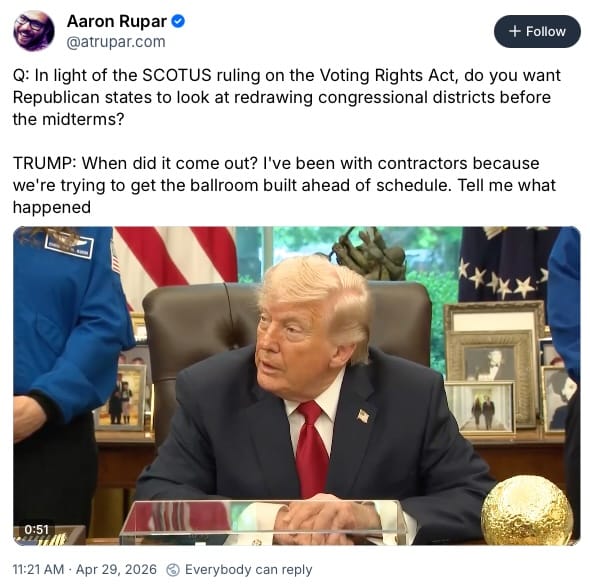The width and height of the screenshot is (590, 587).
Task: Click the framed photos behind the desk
Action: 494,367
